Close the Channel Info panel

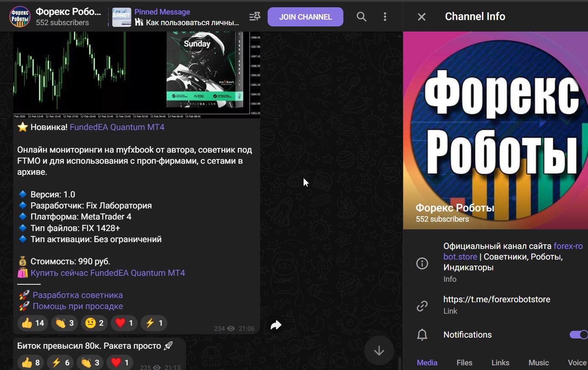coord(422,17)
